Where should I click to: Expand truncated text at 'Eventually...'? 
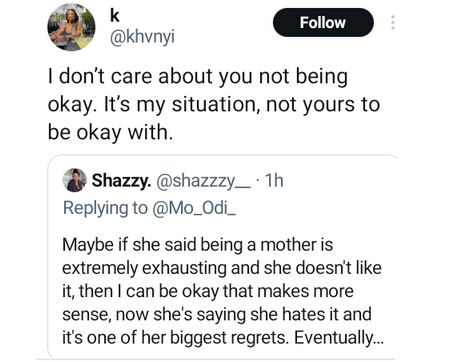click(x=339, y=338)
